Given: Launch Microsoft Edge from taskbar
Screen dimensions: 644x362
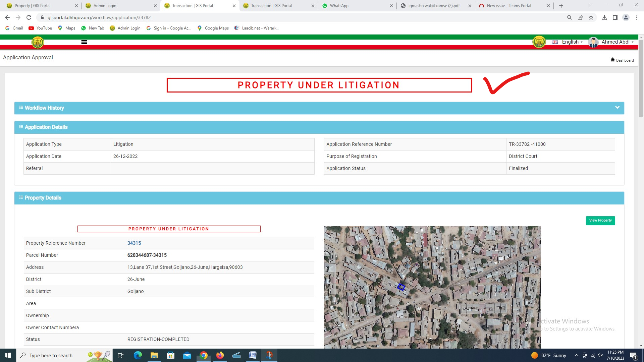Looking at the screenshot, I should pos(138,355).
